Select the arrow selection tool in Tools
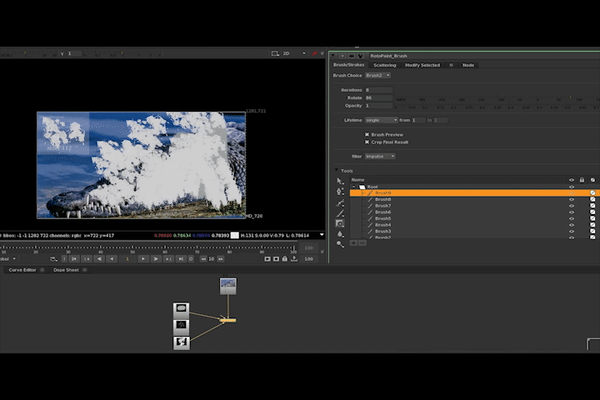Screen dimensions: 600x400 pos(341,181)
